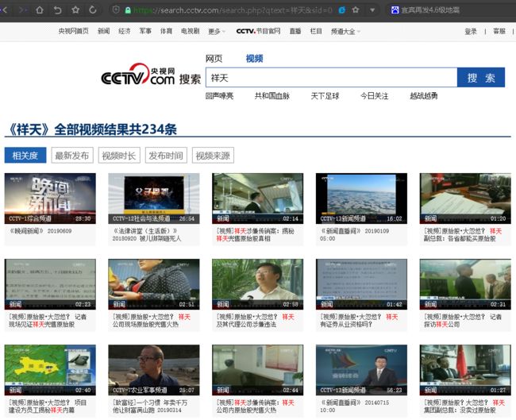
Task: Open the CCTV-7农业军事频道 video thumbnail
Action: (154, 370)
